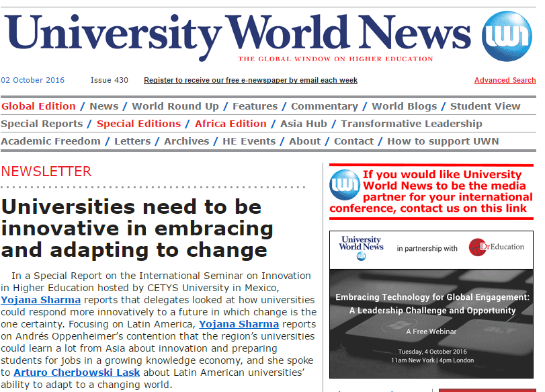545x392 pixels.
Task: Open the Features section
Action: 255,106
